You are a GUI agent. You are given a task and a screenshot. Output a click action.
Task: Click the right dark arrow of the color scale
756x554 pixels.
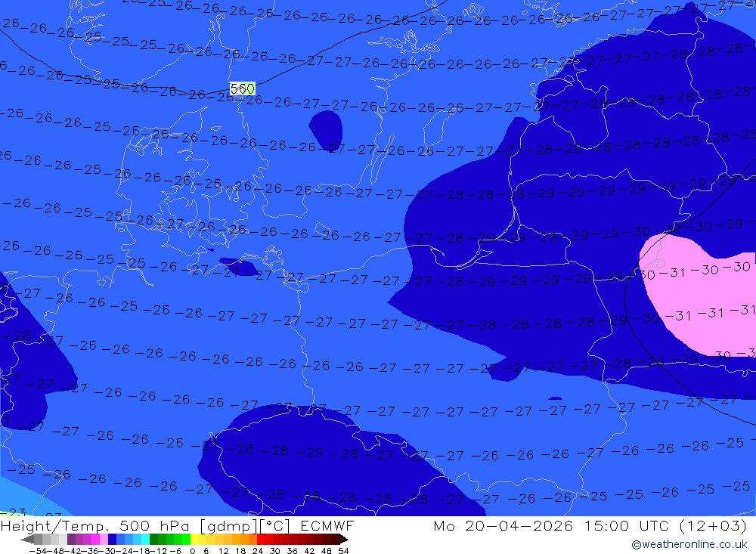343,540
